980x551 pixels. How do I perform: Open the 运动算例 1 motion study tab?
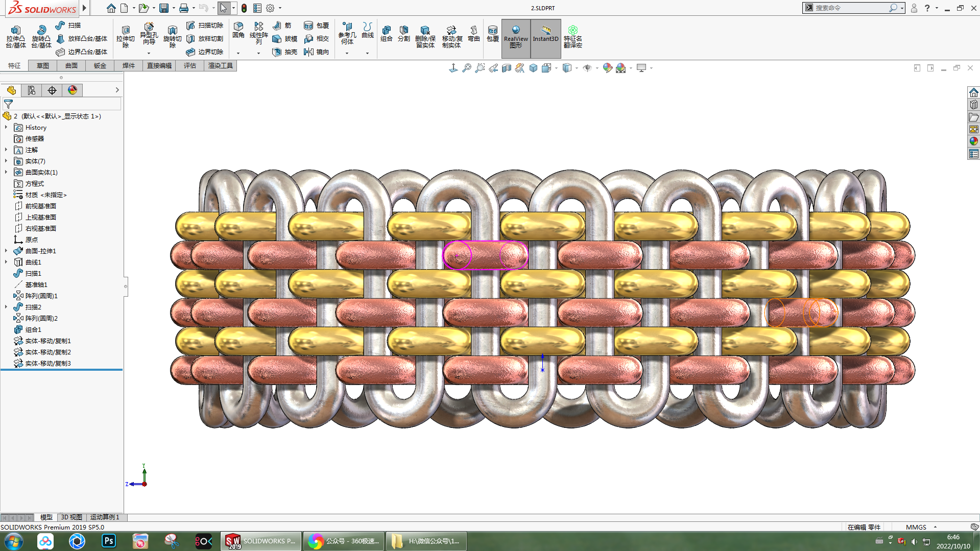click(105, 517)
